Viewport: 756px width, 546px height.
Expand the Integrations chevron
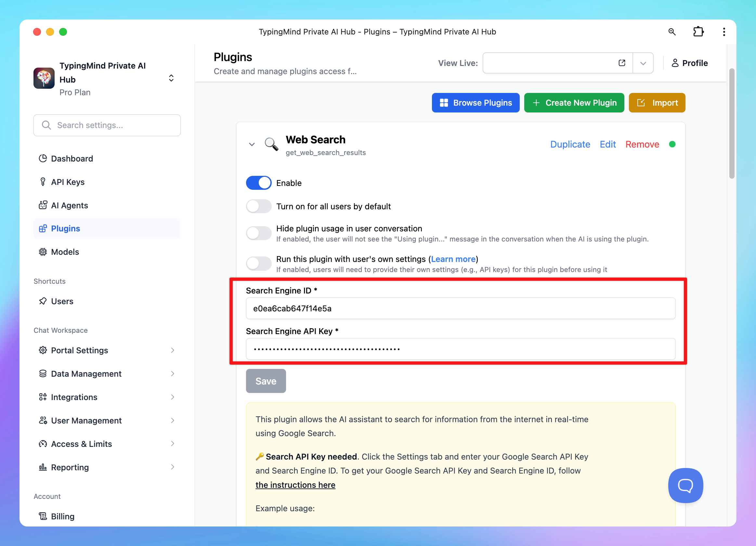(x=172, y=397)
